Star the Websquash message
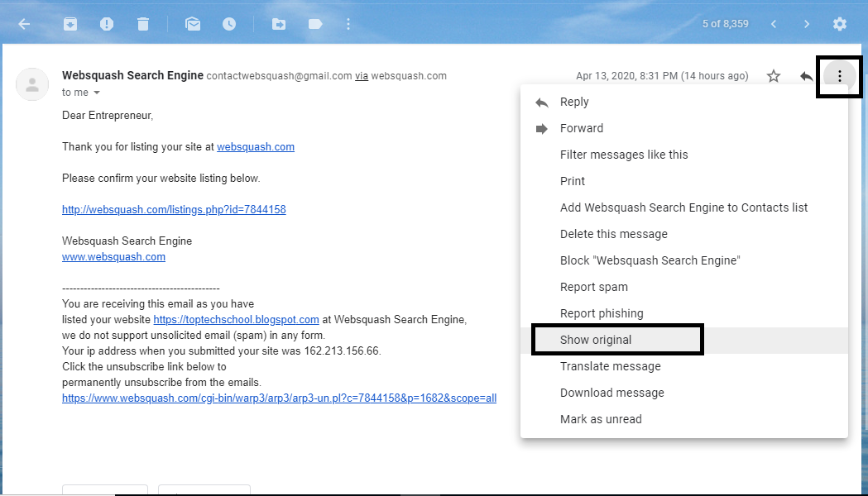The image size is (868, 496). [774, 75]
